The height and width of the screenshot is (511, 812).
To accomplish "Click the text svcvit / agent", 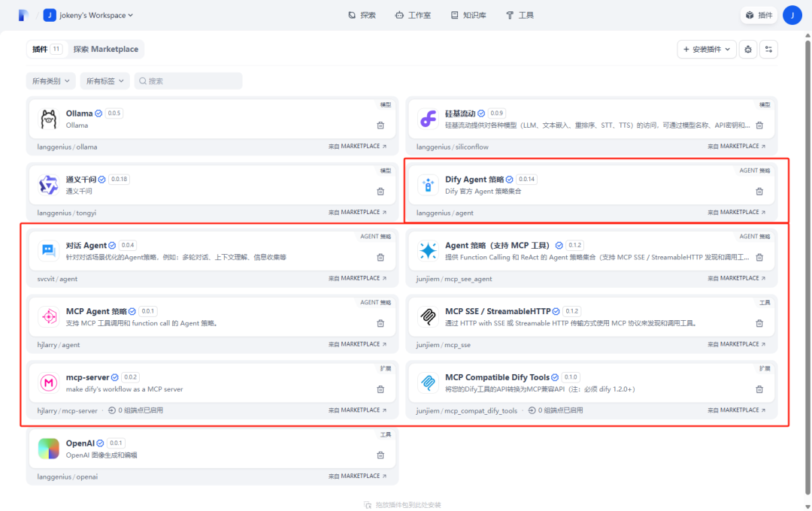I will tap(57, 279).
